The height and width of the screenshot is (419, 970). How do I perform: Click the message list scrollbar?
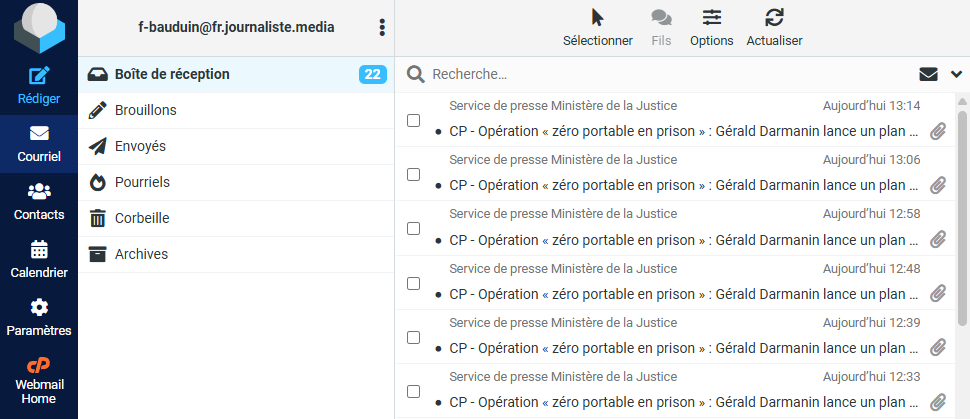tap(962, 210)
